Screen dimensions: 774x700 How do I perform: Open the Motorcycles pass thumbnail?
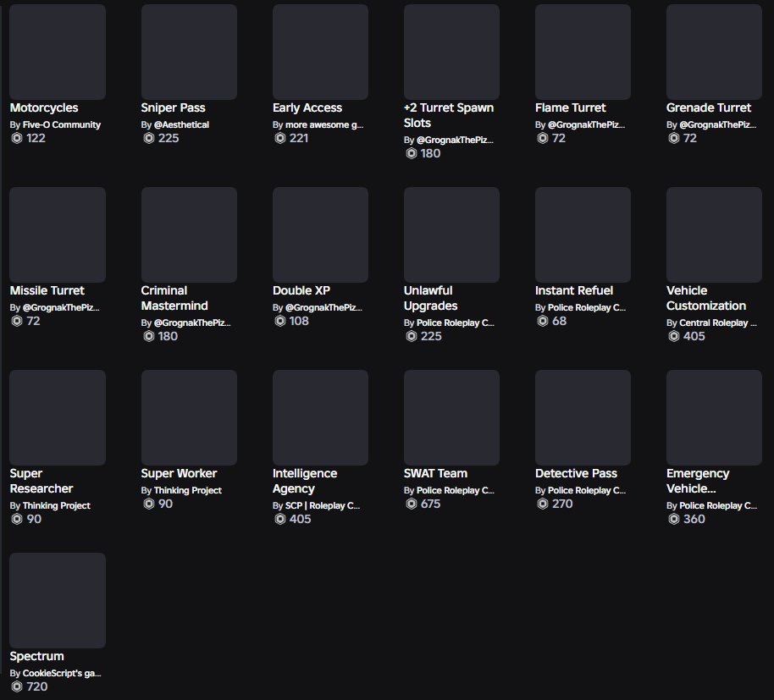58,52
